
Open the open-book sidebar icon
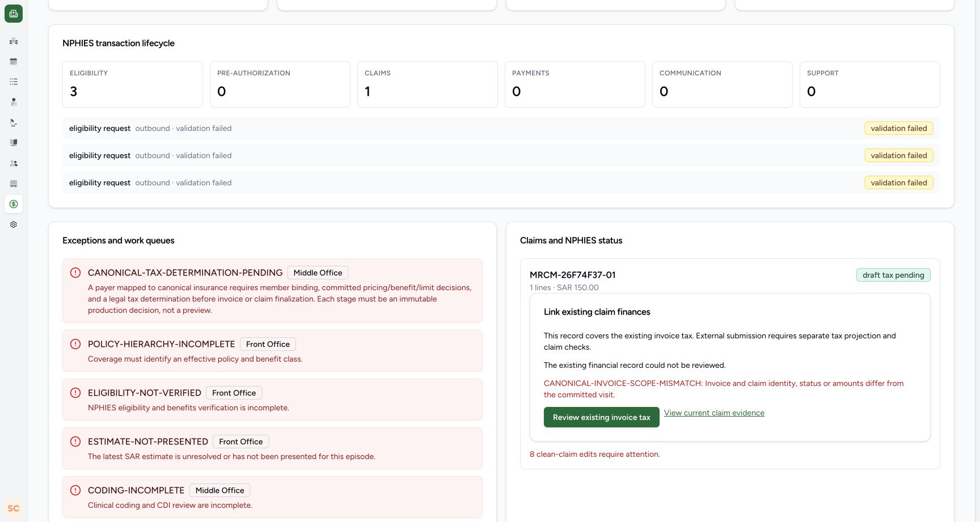(14, 143)
